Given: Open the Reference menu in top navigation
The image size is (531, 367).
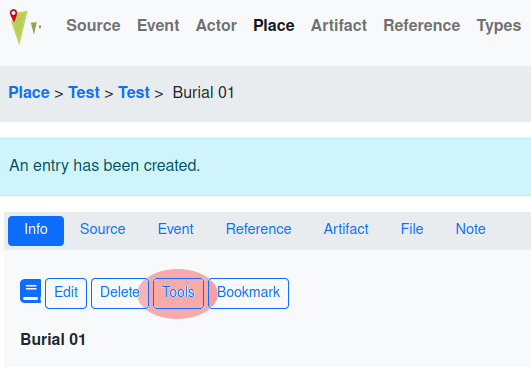Looking at the screenshot, I should 422,25.
